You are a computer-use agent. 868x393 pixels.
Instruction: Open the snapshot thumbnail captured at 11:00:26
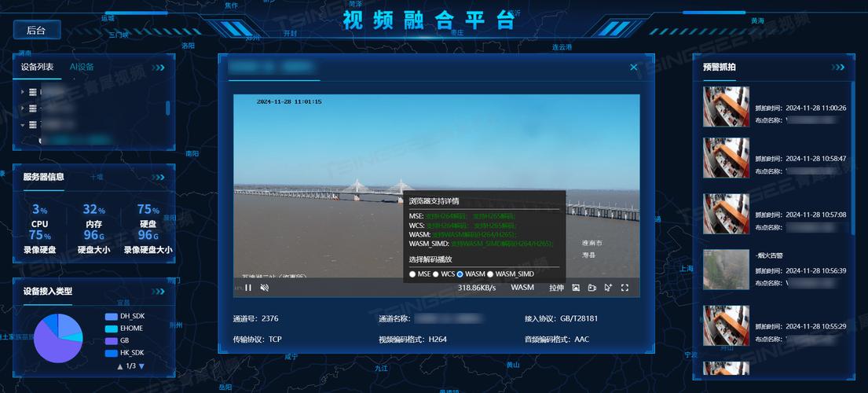[x=726, y=107]
